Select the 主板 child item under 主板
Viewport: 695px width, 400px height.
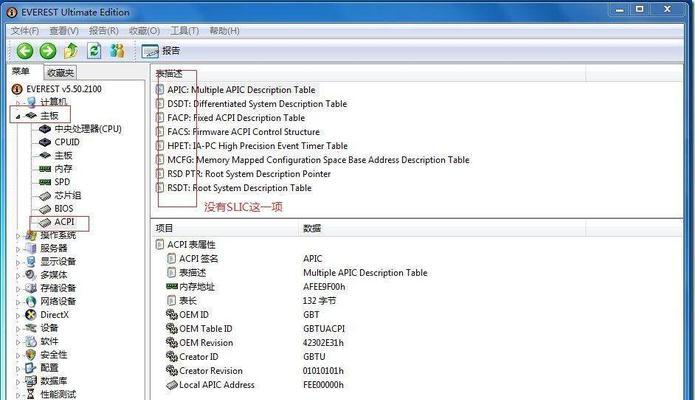coord(63,156)
